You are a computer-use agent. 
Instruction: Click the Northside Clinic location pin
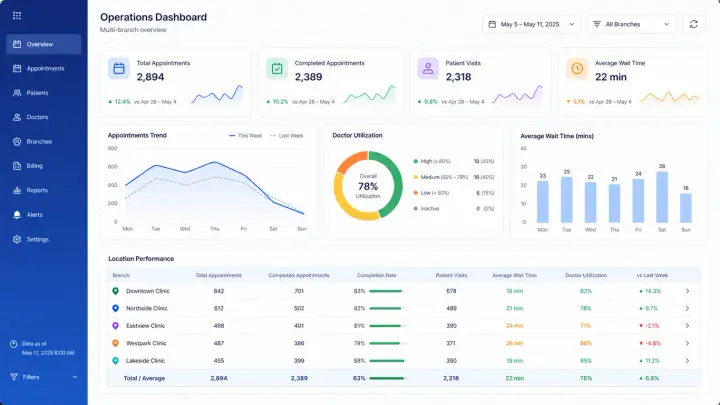(x=116, y=309)
